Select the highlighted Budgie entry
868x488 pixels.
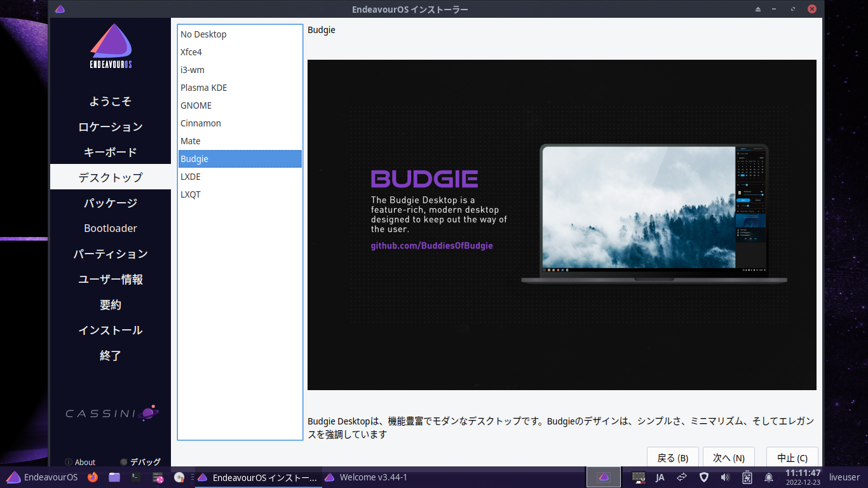240,159
